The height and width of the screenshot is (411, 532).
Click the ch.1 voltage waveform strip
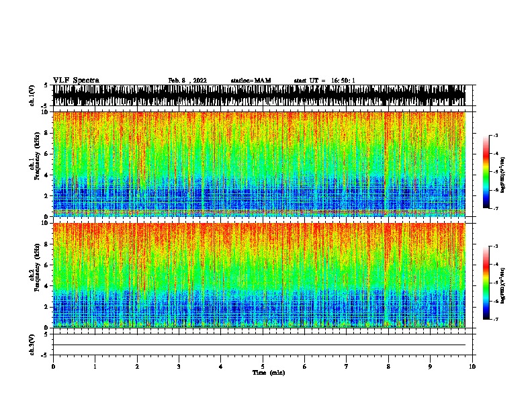click(259, 95)
